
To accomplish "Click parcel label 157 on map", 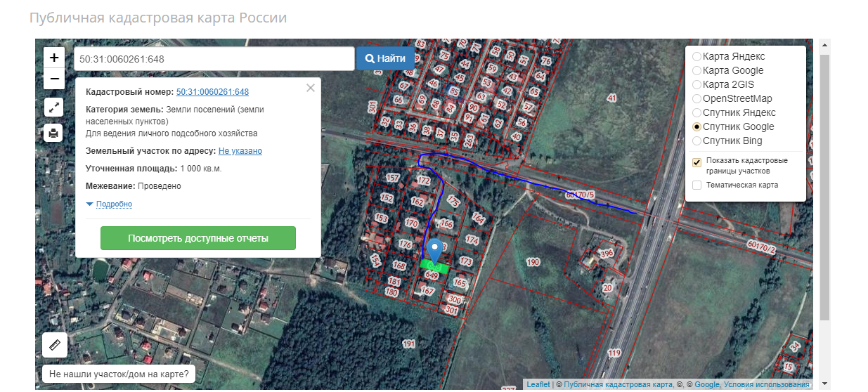I will tap(392, 178).
